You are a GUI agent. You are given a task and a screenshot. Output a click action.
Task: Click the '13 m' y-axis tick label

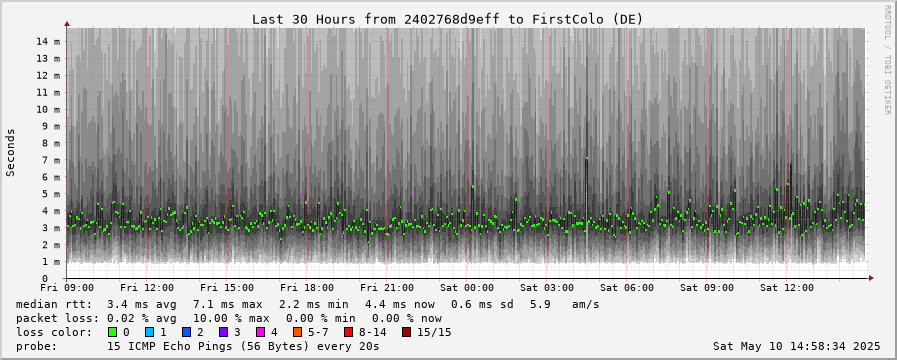coord(48,58)
